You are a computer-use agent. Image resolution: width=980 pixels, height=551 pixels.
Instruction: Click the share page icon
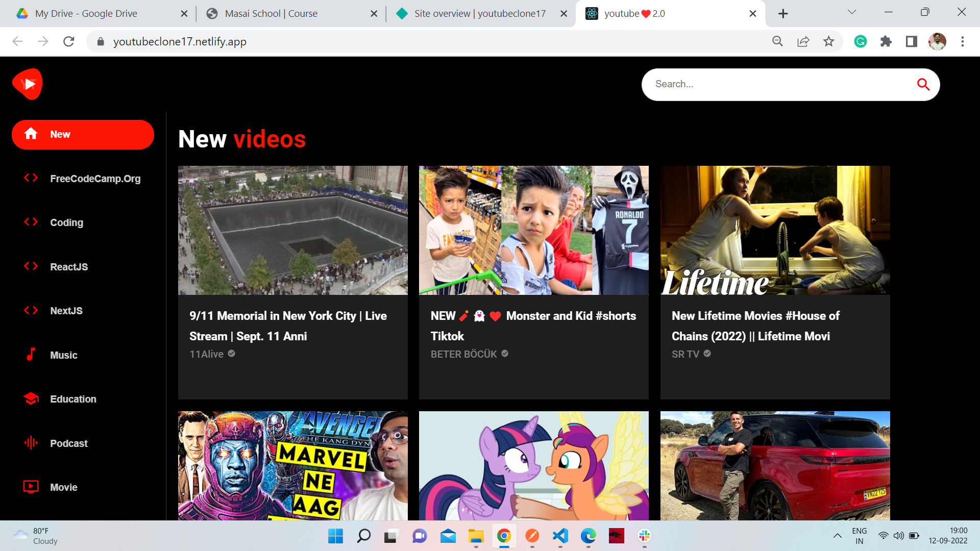[803, 41]
